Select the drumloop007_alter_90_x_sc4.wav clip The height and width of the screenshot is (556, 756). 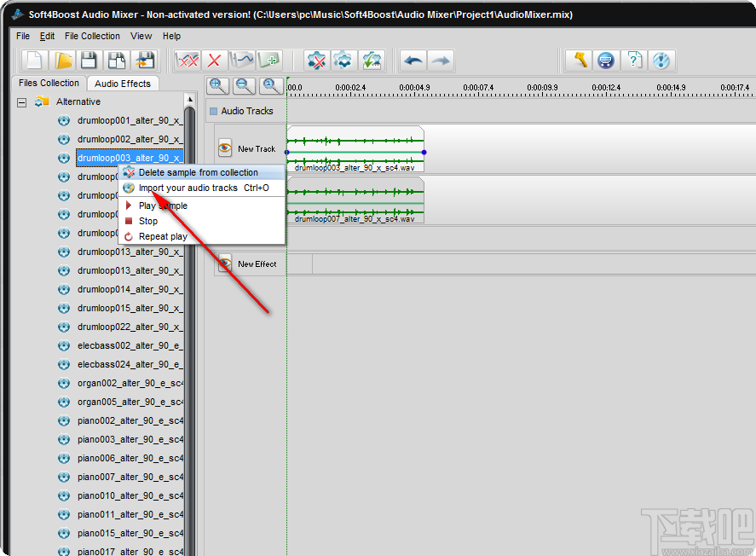click(355, 200)
